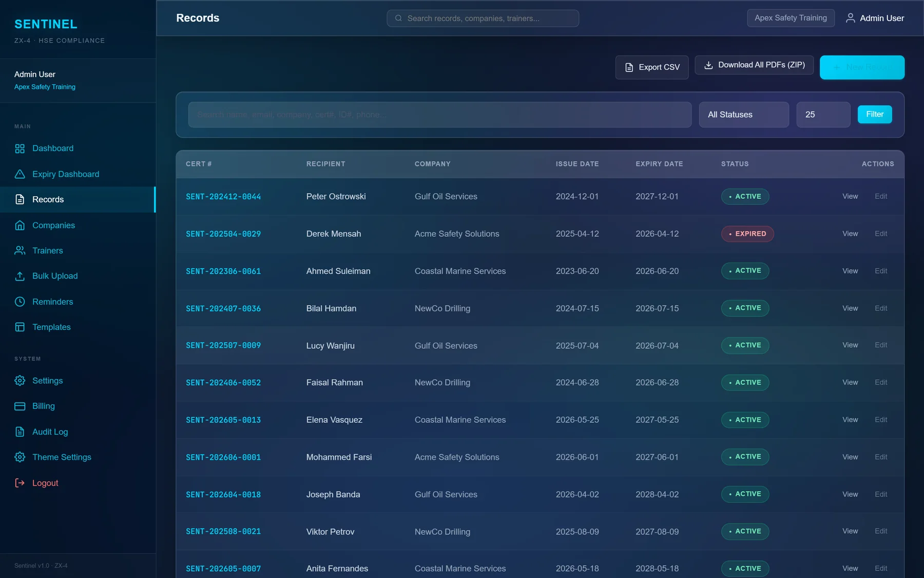Create a record with New Record button
This screenshot has width=924, height=578.
(862, 67)
